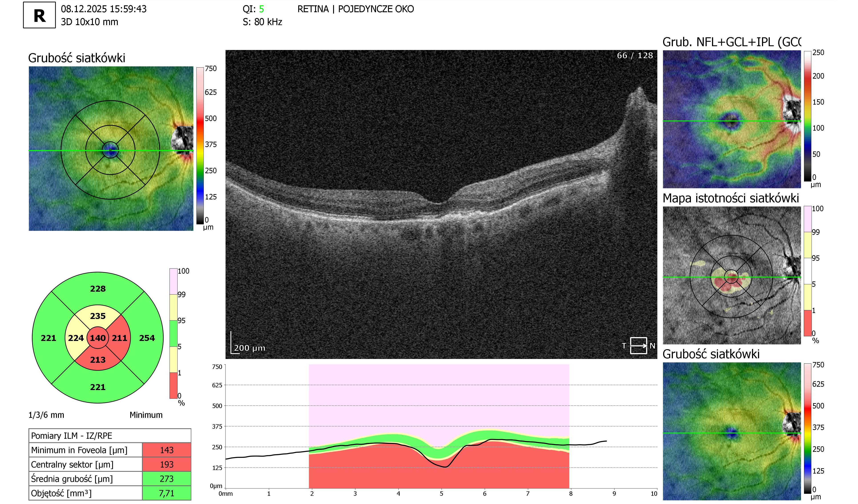Select the outer inferior sector value 221

(98, 387)
